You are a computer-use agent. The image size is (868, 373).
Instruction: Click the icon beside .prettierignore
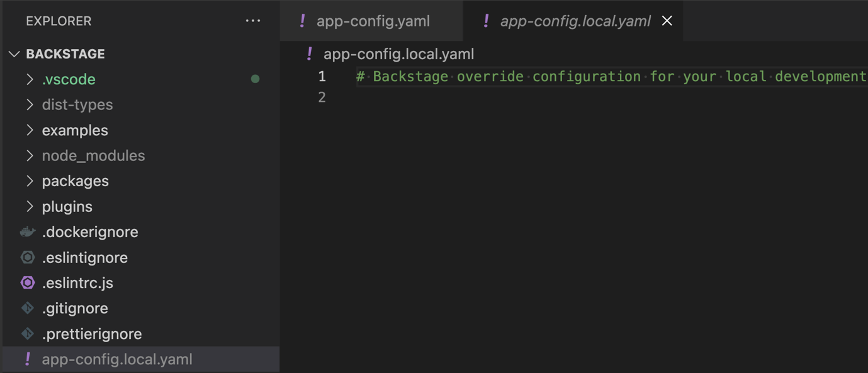(28, 333)
